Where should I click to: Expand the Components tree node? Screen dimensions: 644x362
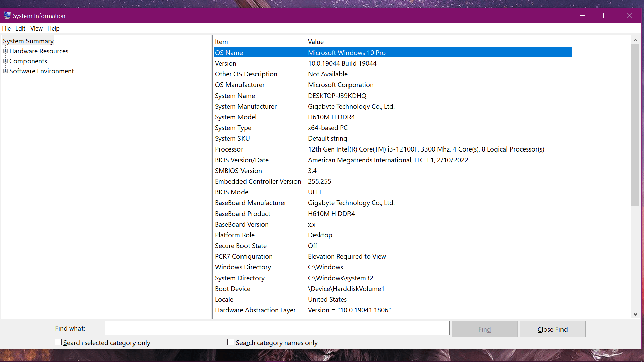point(5,61)
